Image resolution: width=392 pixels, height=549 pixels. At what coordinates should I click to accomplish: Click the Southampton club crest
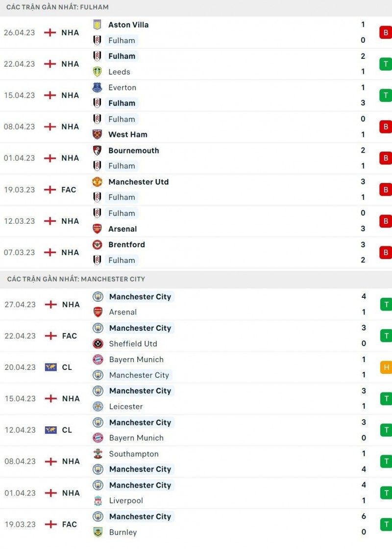(x=98, y=454)
